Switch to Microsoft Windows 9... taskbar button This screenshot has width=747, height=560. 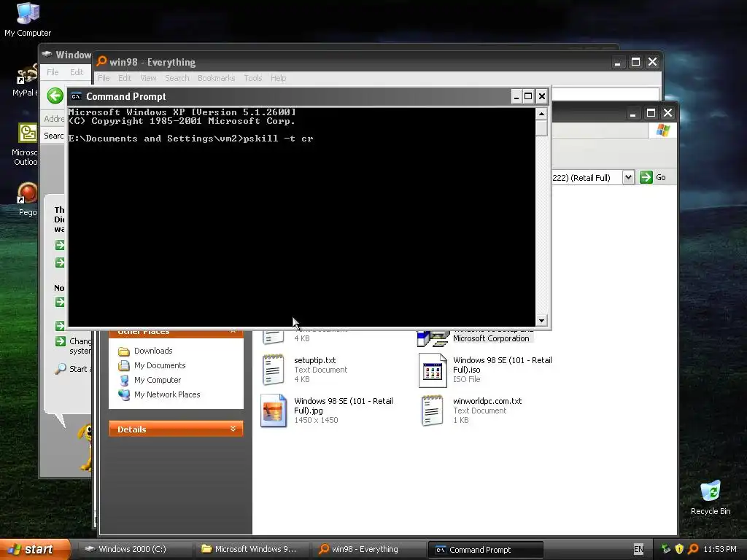point(252,549)
